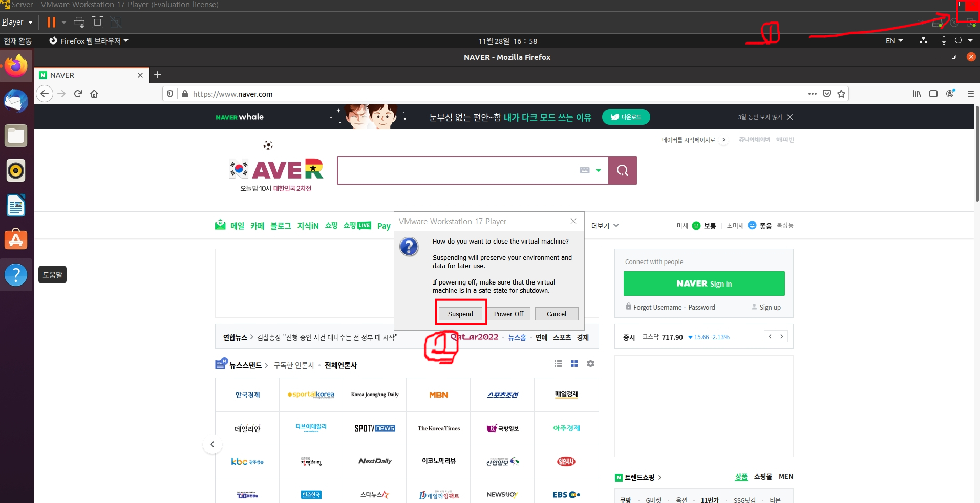Go back in Firefox
980x503 pixels.
coord(45,94)
